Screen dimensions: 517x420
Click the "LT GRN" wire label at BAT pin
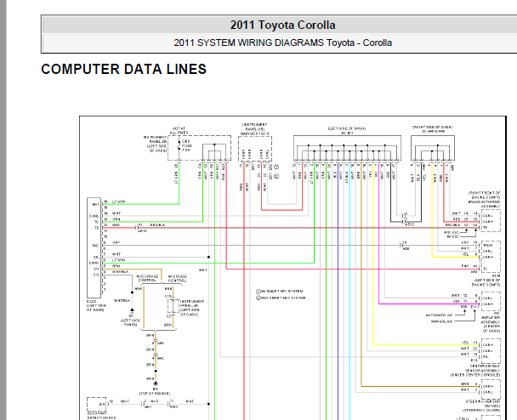coord(119,201)
